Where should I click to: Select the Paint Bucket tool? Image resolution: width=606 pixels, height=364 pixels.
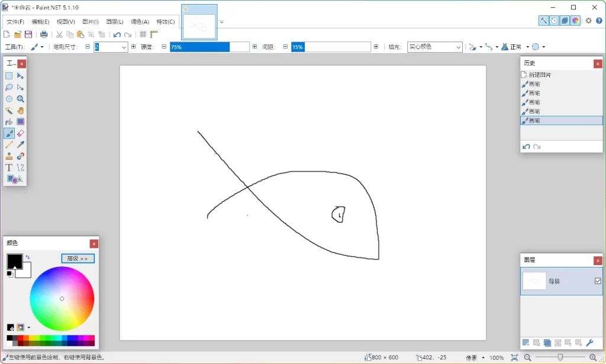pos(8,121)
